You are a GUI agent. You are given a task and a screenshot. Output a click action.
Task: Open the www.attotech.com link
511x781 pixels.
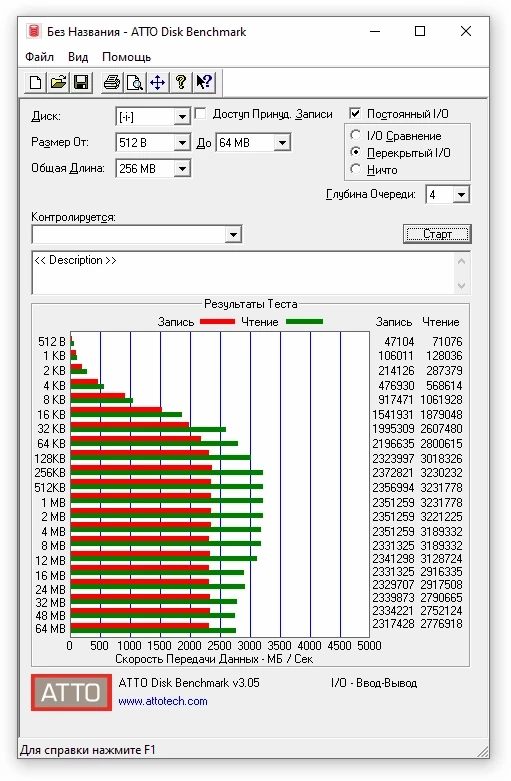163,701
